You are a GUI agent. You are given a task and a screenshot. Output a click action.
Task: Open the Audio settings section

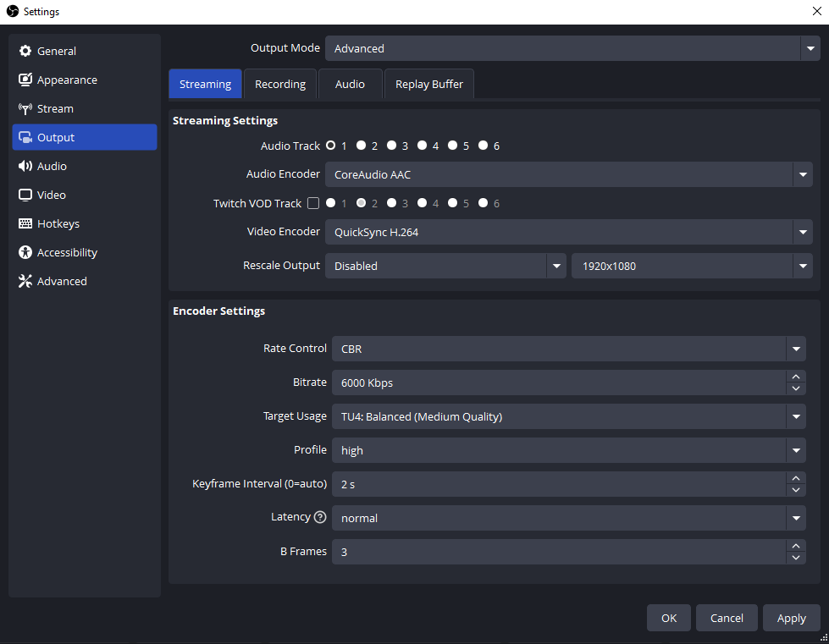coord(51,166)
